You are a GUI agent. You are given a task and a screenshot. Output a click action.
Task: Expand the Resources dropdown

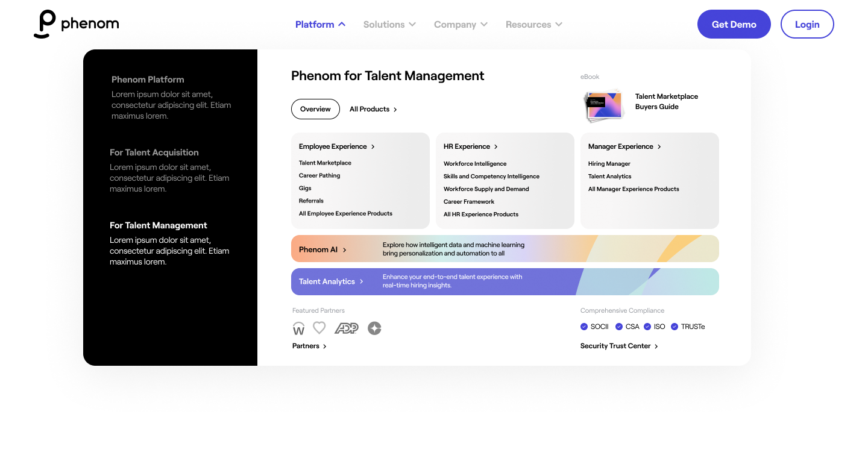pos(533,25)
